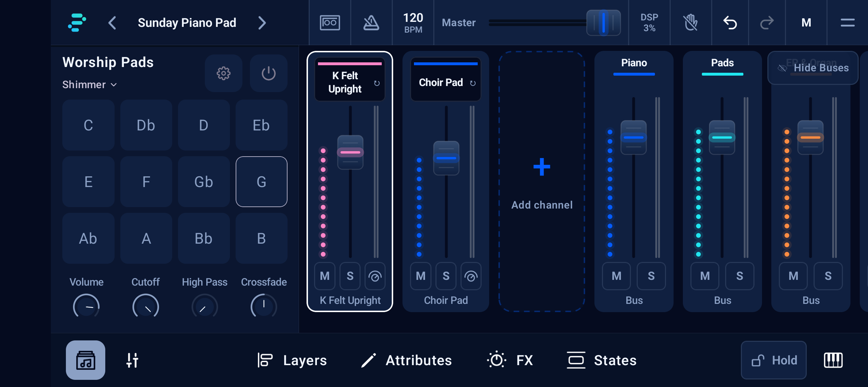Image resolution: width=868 pixels, height=387 pixels.
Task: Solo the Piano bus
Action: (651, 276)
